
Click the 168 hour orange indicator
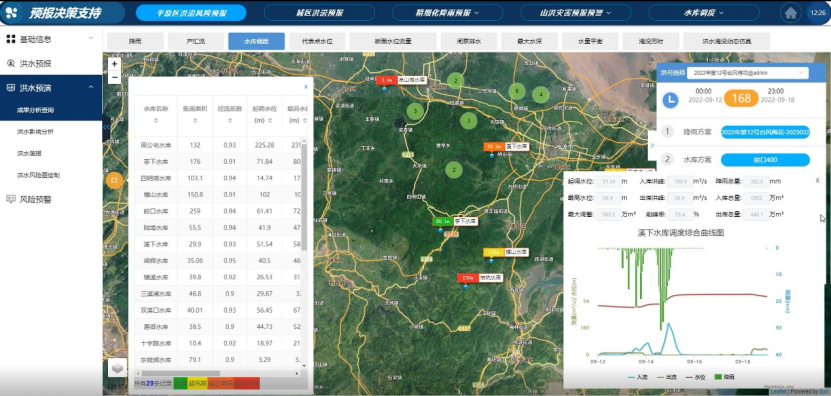741,99
